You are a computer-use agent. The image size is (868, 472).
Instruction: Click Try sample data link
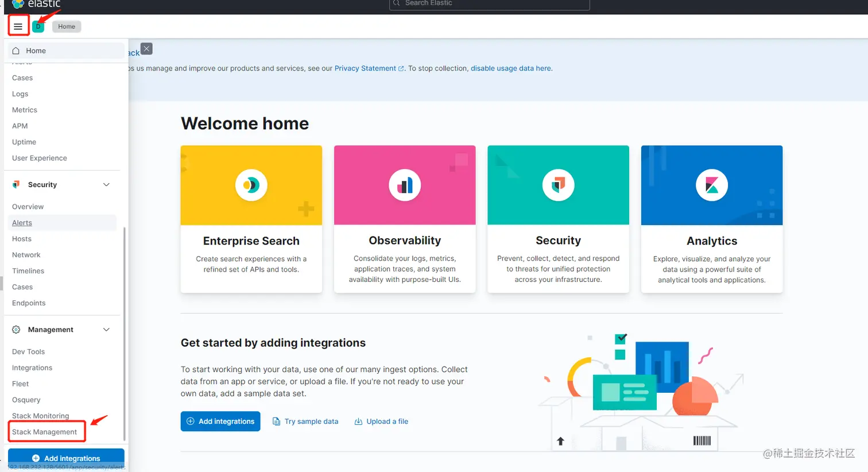click(x=305, y=421)
